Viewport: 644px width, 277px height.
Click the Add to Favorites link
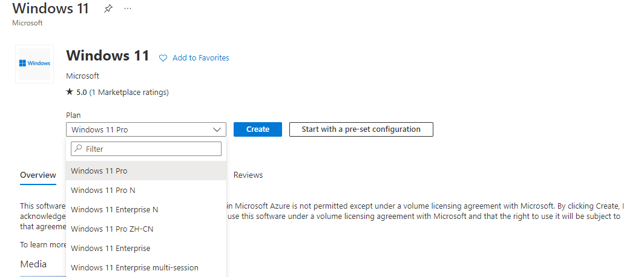tap(200, 58)
